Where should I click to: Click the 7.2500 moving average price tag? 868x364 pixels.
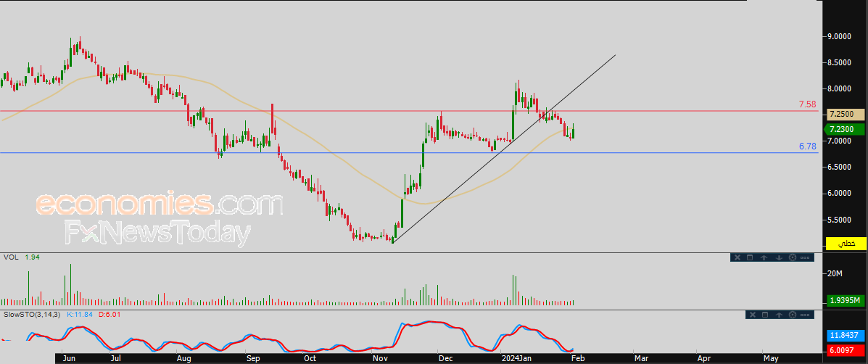846,114
